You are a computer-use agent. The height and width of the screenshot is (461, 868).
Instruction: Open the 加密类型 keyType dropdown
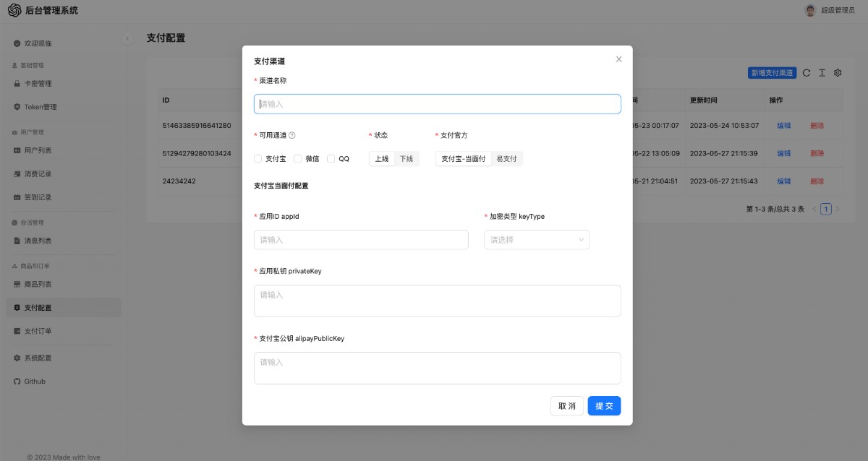tap(536, 240)
